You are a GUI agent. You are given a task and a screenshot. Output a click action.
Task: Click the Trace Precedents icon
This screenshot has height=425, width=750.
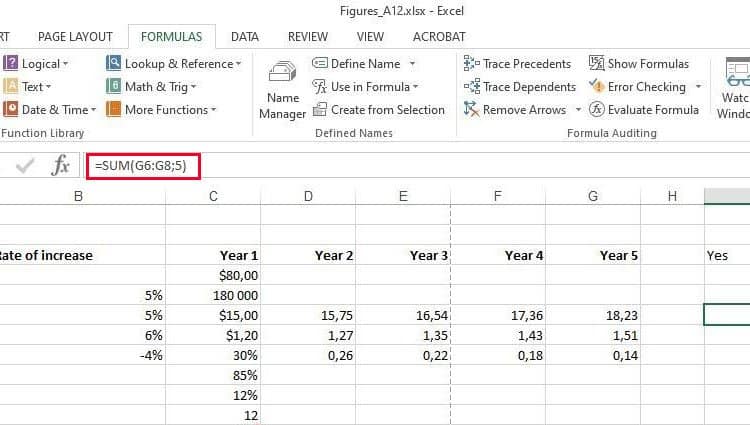472,63
